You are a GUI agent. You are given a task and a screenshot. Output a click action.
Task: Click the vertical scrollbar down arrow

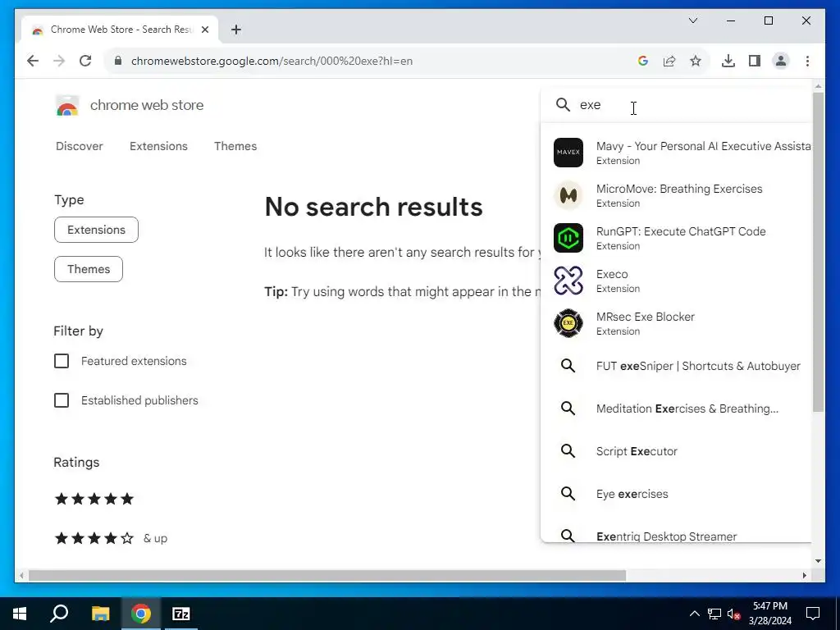(818, 561)
